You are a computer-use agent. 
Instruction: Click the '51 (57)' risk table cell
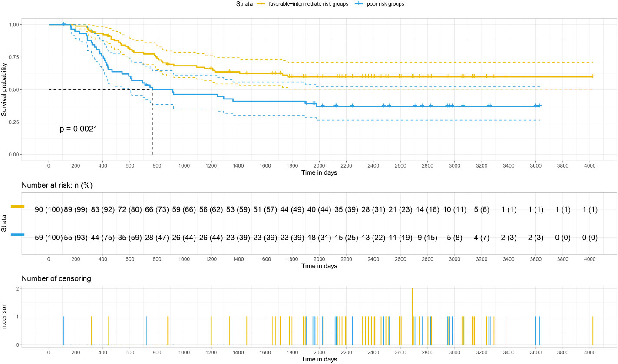point(265,210)
